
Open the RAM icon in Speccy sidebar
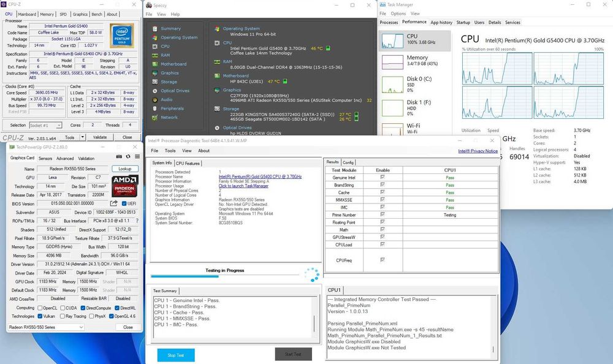click(x=155, y=55)
